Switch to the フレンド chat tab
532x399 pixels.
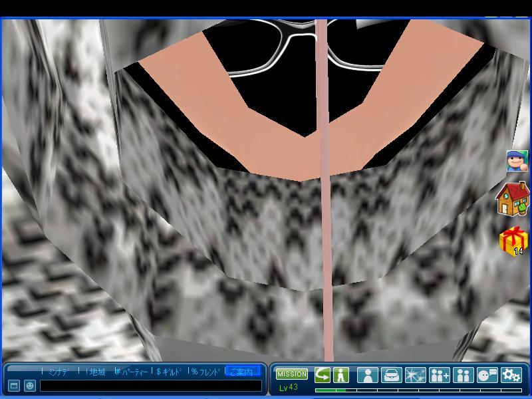pyautogui.click(x=206, y=372)
